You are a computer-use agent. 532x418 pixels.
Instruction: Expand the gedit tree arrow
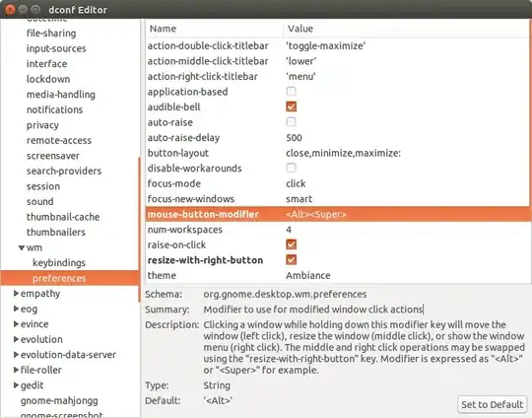click(x=16, y=385)
